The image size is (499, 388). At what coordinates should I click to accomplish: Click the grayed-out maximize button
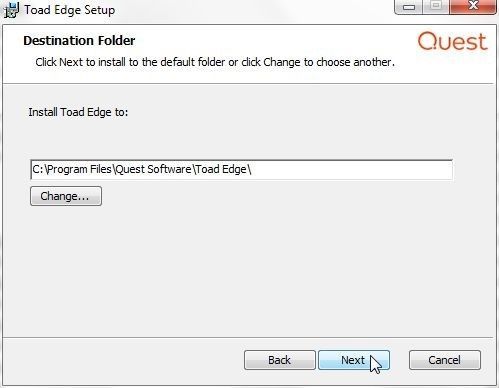[436, 6]
